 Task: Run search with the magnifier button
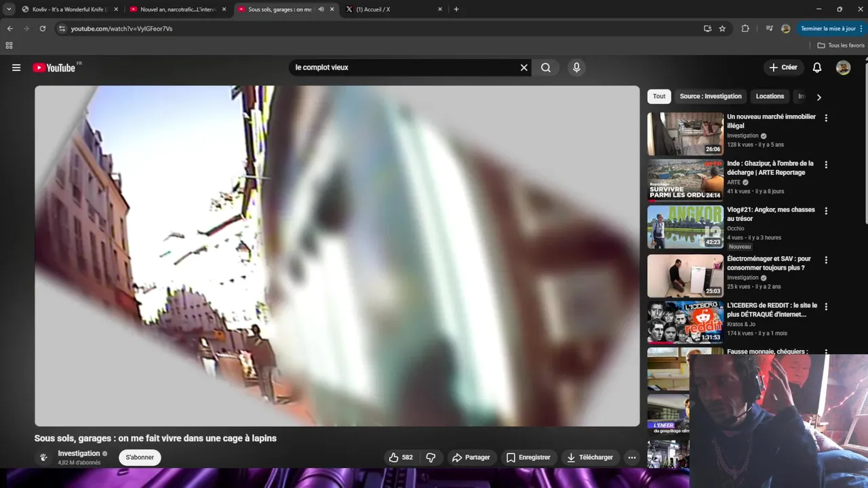pos(546,68)
